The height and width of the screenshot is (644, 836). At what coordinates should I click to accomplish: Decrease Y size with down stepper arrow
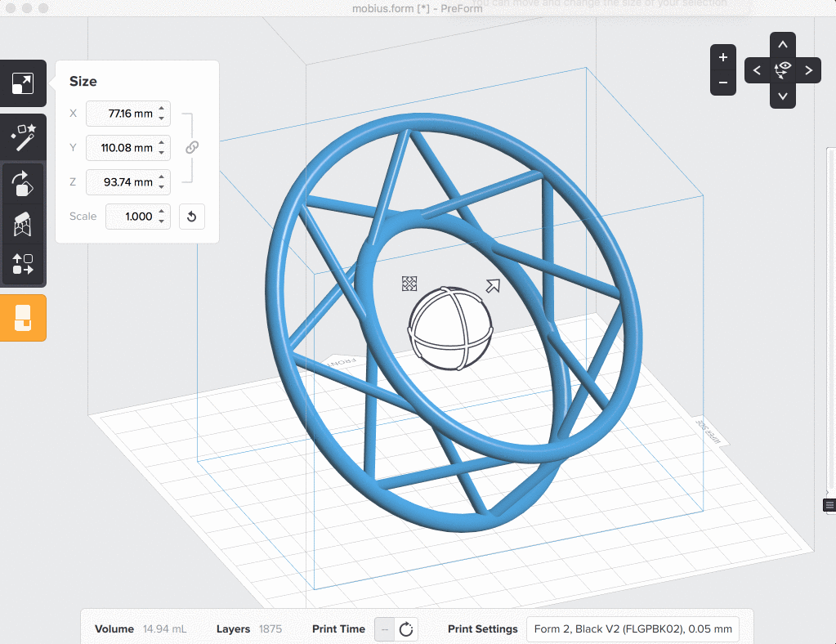(162, 153)
